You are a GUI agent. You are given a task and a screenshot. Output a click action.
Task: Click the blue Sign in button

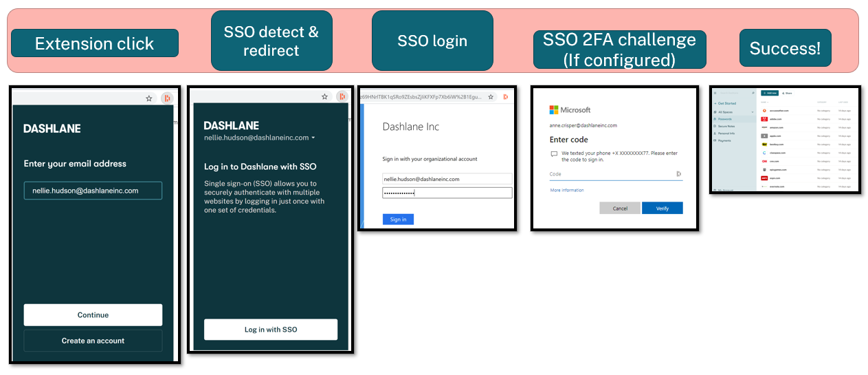(x=398, y=219)
